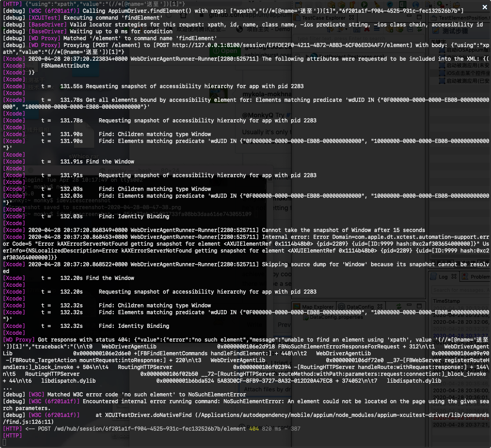Click the green Open button on the GitHub page
491x448 pixels.
coord(226,52)
